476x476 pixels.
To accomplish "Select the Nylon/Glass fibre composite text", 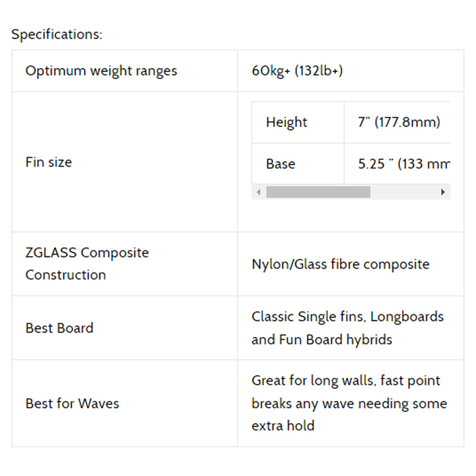I will tap(341, 264).
